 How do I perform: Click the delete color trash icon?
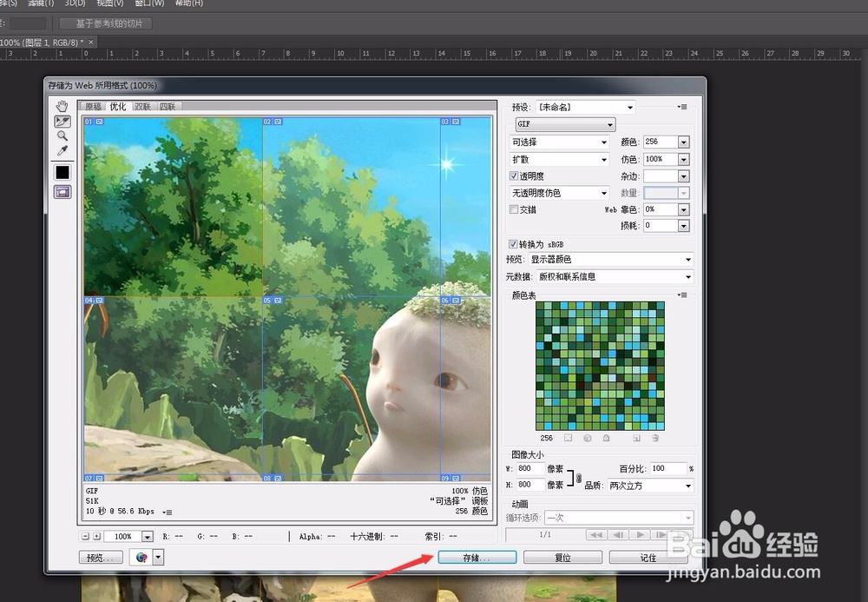coord(655,438)
